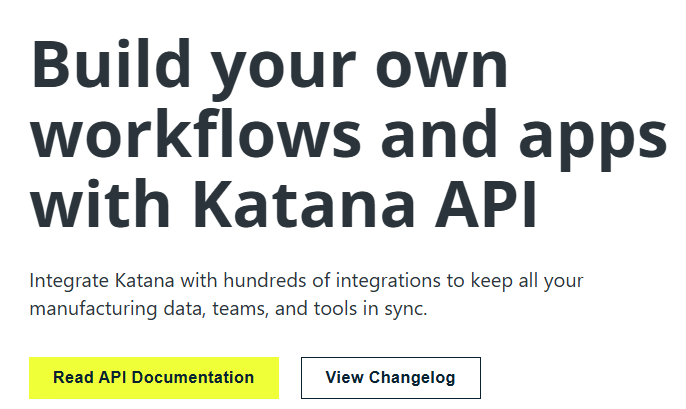Open the View Changelog link

click(x=391, y=378)
